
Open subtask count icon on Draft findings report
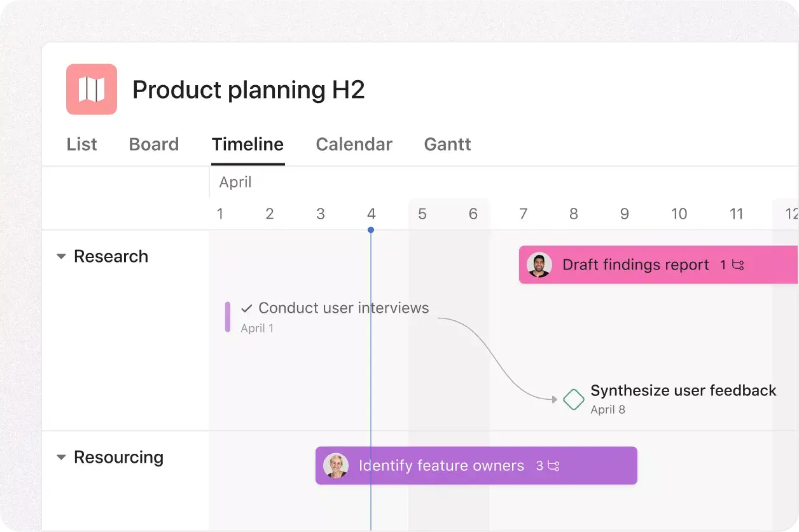737,265
